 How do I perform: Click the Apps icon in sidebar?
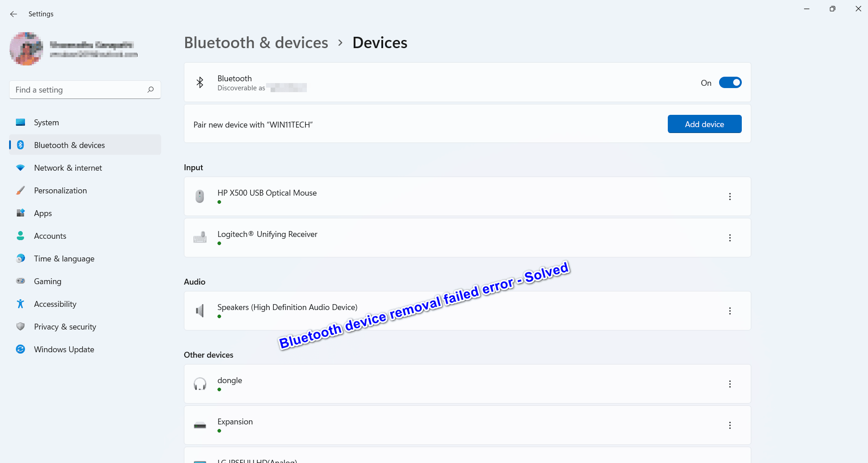[20, 213]
